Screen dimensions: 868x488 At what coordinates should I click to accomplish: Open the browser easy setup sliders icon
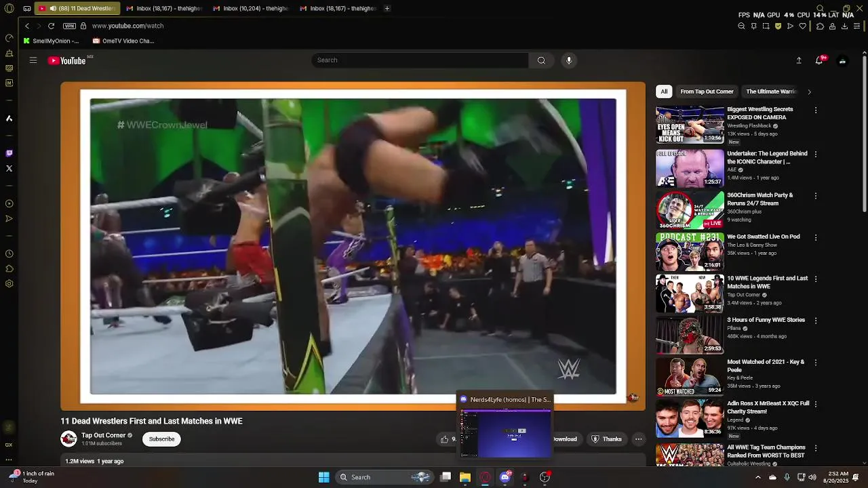pos(856,26)
